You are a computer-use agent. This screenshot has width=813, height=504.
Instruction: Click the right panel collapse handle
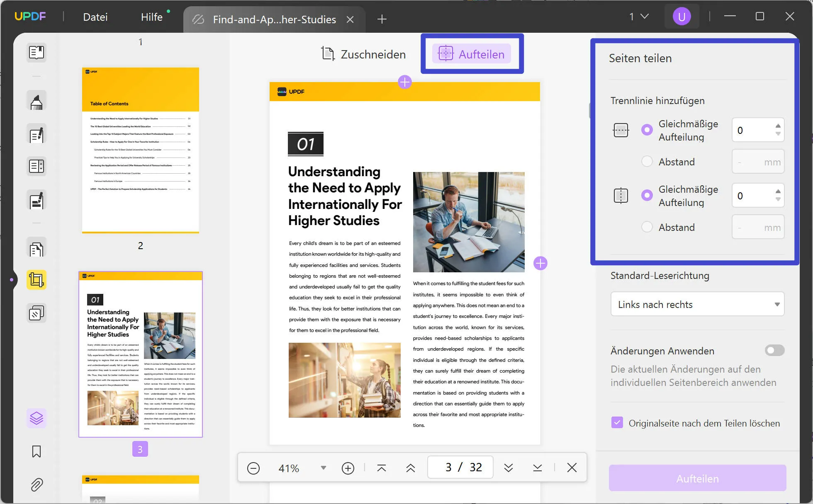pos(589,110)
